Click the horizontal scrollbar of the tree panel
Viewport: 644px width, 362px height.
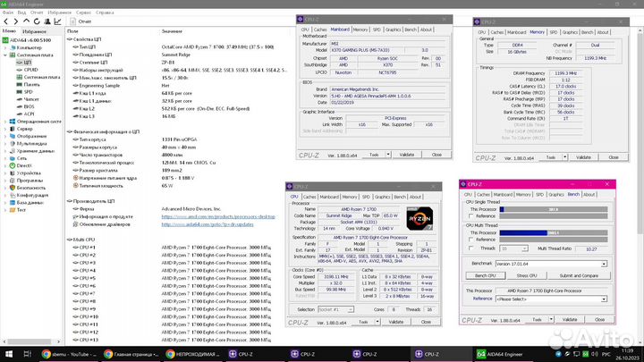click(x=31, y=341)
